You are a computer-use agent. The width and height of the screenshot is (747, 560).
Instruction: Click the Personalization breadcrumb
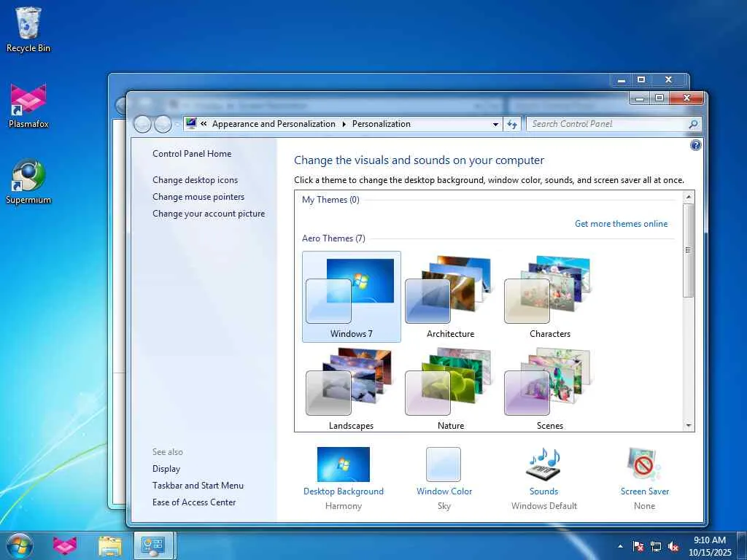(381, 124)
